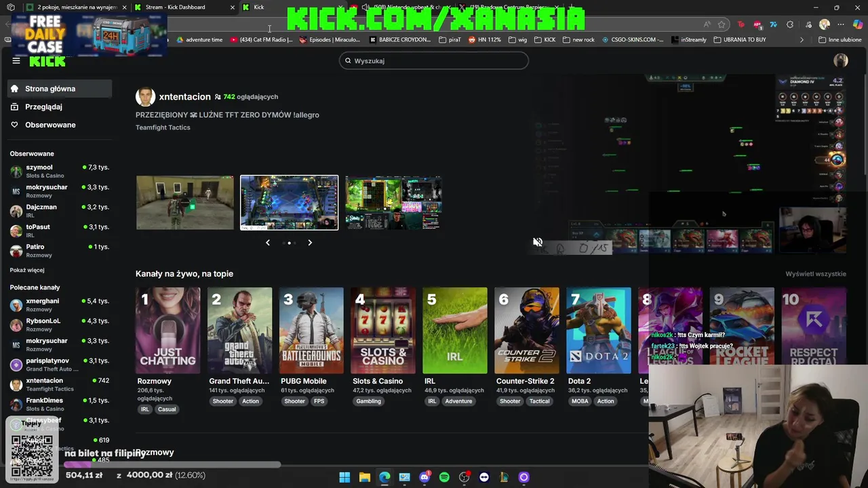
Task: Select the Teamfight Tactics carousel thumbnail
Action: [x=289, y=203]
